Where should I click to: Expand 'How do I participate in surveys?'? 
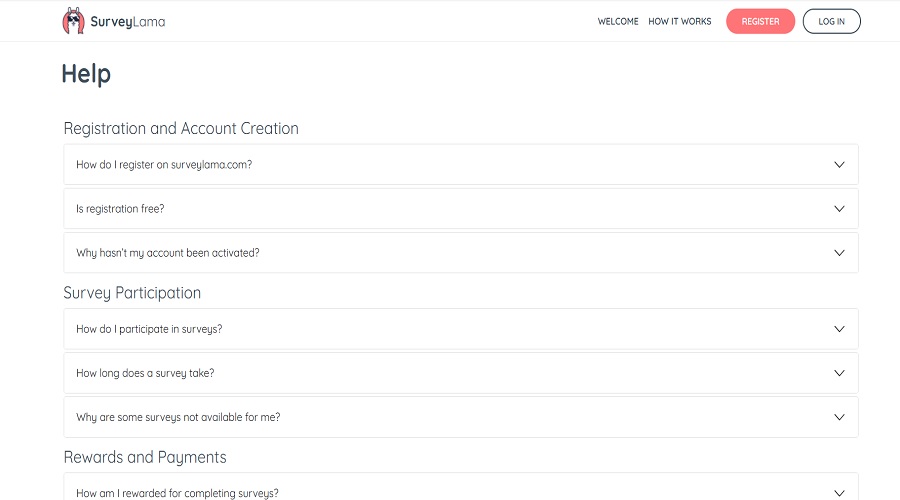149,329
